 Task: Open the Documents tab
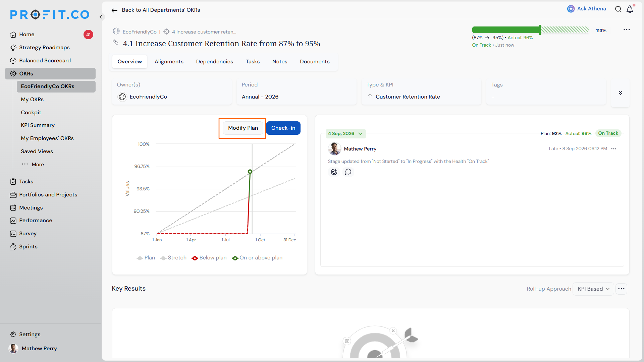(315, 62)
